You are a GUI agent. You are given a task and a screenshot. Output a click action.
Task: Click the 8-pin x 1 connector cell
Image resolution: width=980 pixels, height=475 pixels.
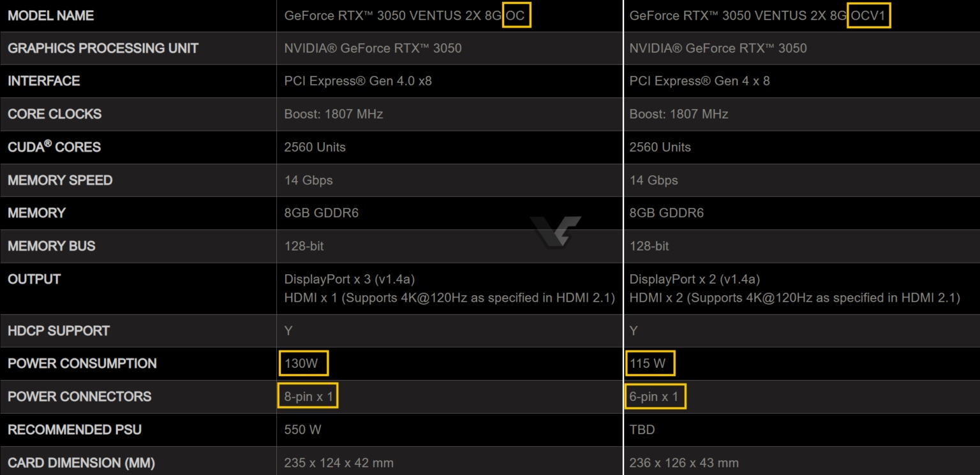click(309, 397)
